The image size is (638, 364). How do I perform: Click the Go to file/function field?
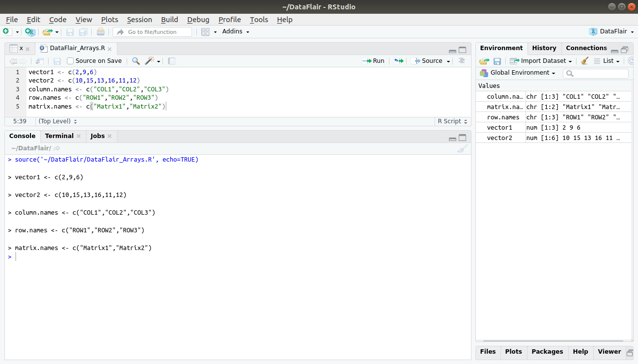pyautogui.click(x=152, y=32)
